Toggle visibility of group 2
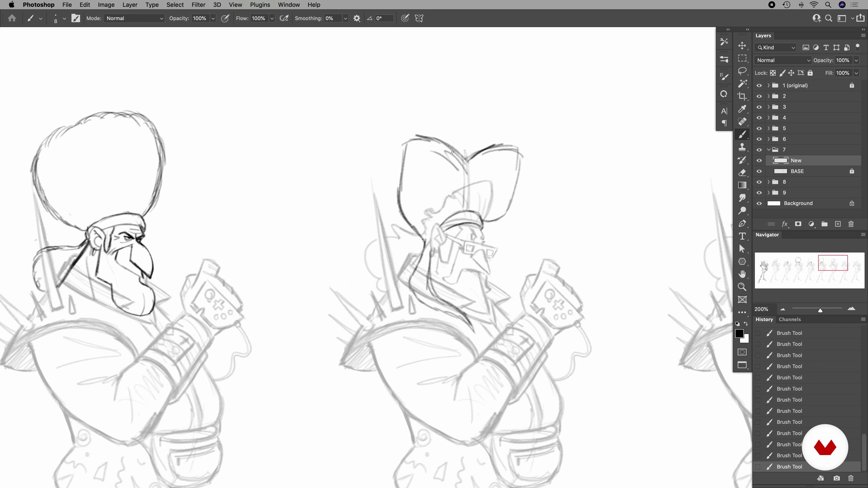Viewport: 868px width, 488px height. pos(759,96)
